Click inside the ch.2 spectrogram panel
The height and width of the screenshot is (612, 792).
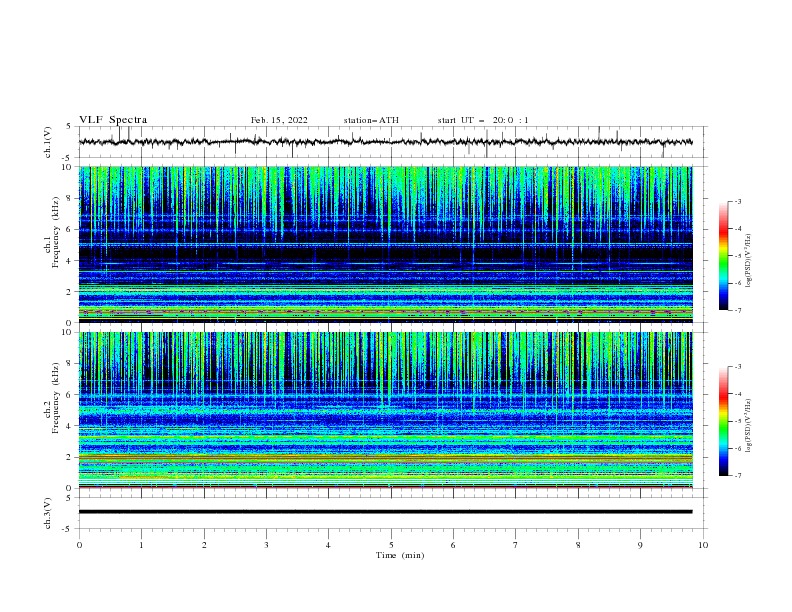pos(385,410)
